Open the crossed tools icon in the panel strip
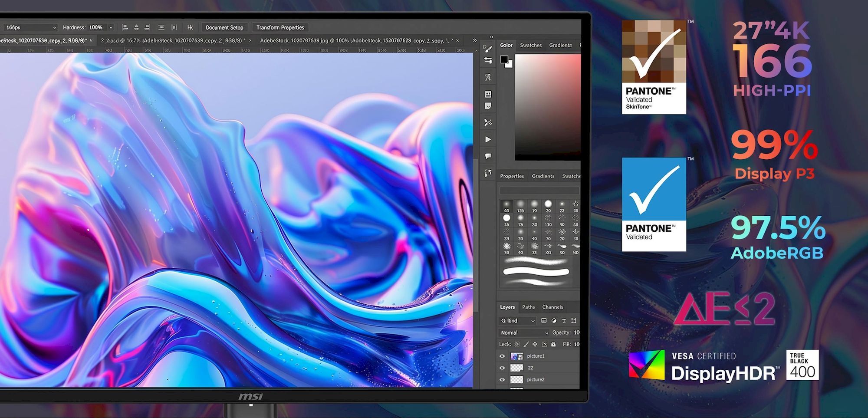 488,77
